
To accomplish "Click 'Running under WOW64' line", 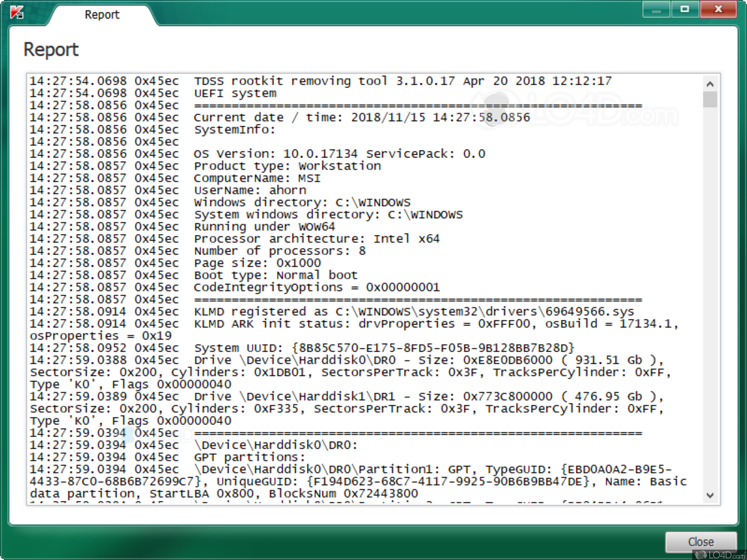I will point(182,227).
